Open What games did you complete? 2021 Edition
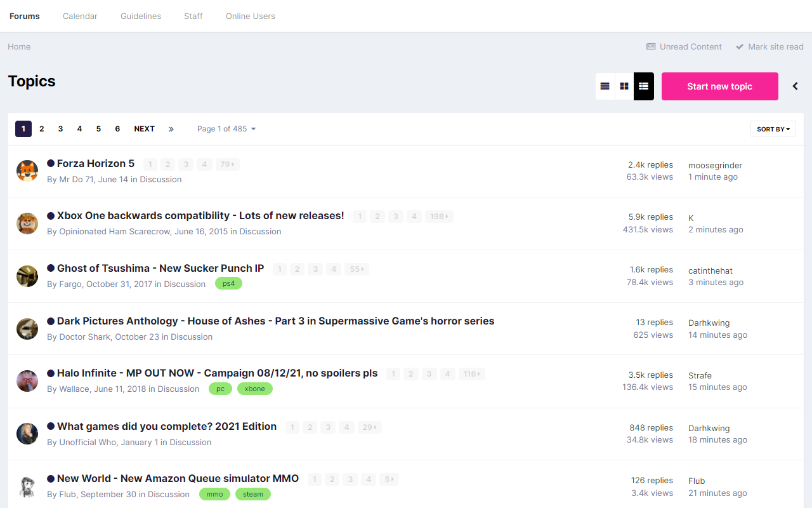812x508 pixels. point(167,426)
